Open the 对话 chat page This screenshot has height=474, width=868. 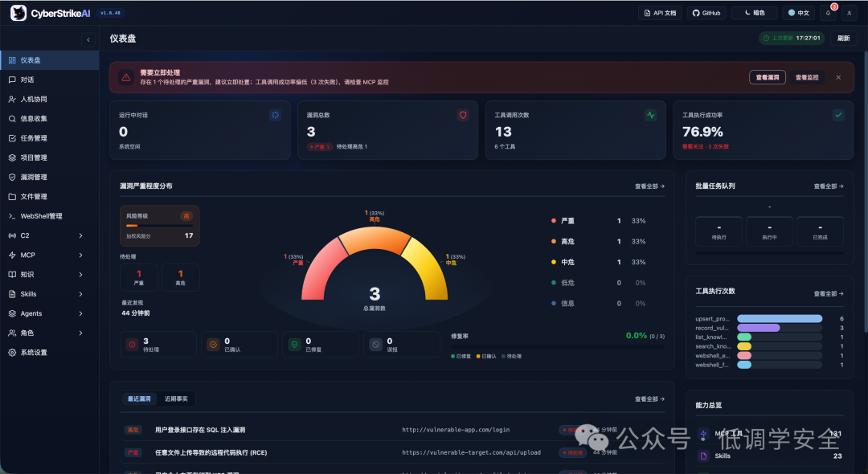49,80
